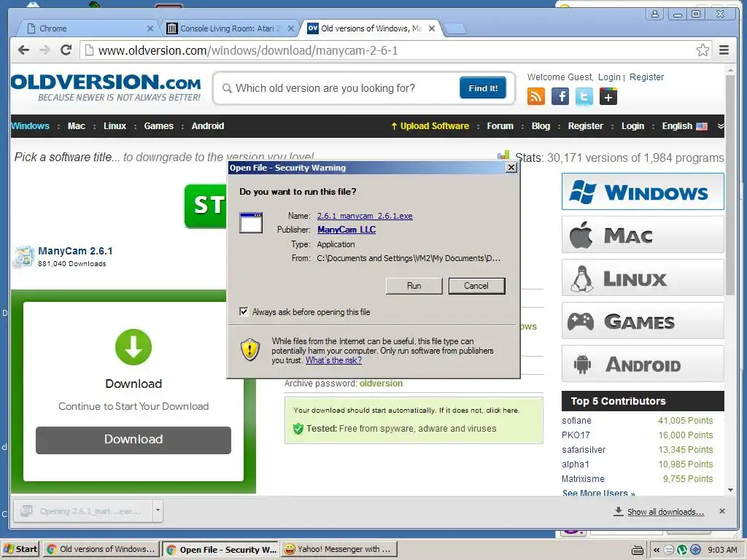Select the Android category banner

tap(643, 364)
